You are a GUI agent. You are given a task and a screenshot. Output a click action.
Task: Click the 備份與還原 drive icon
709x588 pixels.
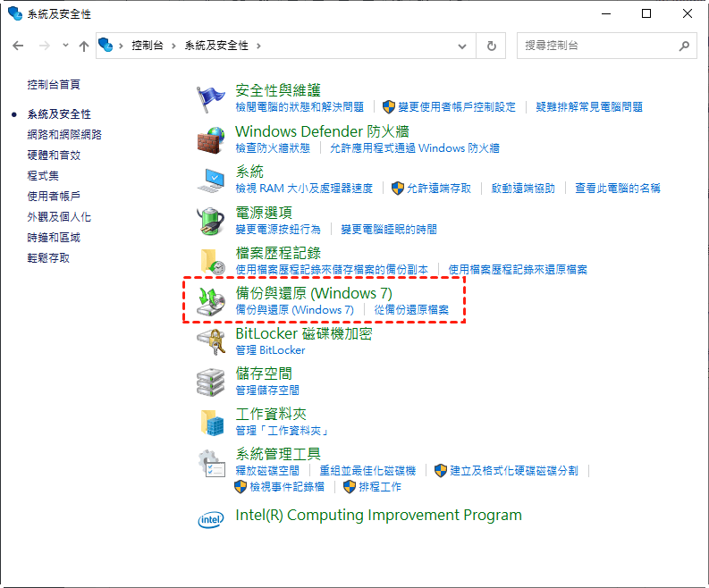point(211,301)
